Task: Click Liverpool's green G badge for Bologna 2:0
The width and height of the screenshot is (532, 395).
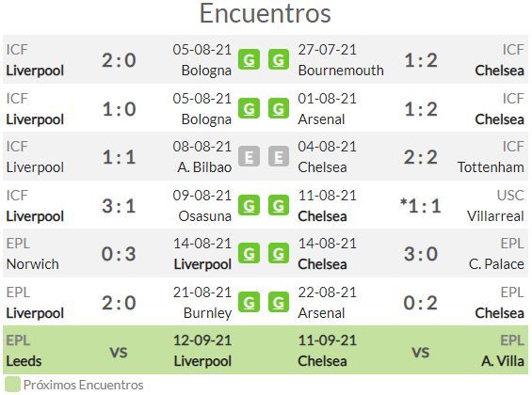Action: click(249, 59)
